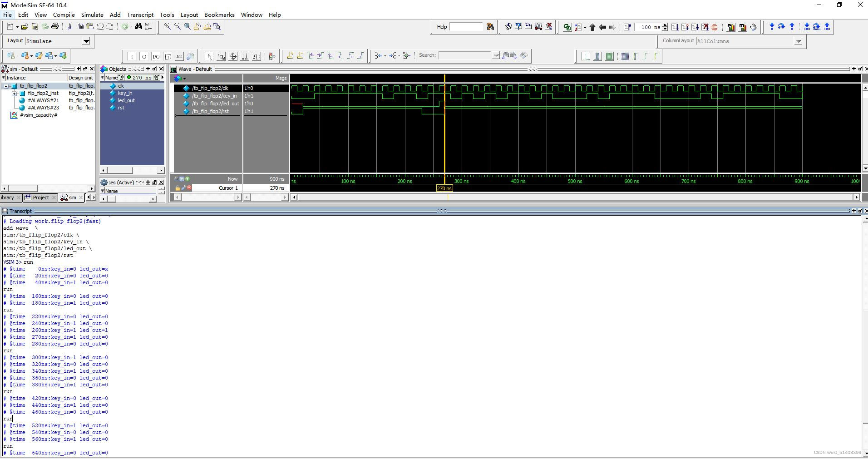Click the blue Step Into arrow
The height and width of the screenshot is (459, 868).
(772, 27)
